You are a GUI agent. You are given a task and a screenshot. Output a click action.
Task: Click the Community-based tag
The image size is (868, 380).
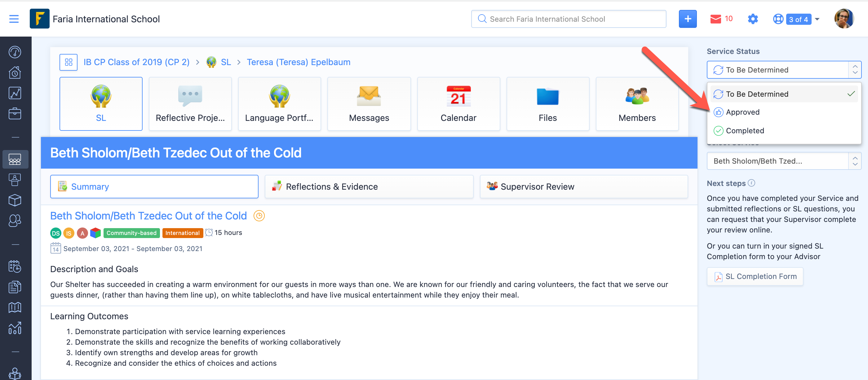(131, 233)
